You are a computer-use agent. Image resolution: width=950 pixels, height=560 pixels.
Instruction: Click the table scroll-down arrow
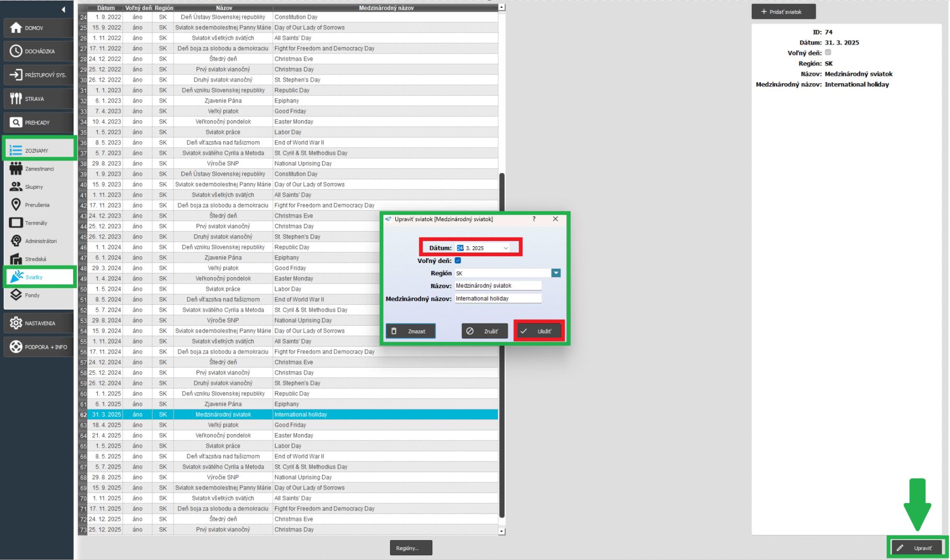[502, 531]
